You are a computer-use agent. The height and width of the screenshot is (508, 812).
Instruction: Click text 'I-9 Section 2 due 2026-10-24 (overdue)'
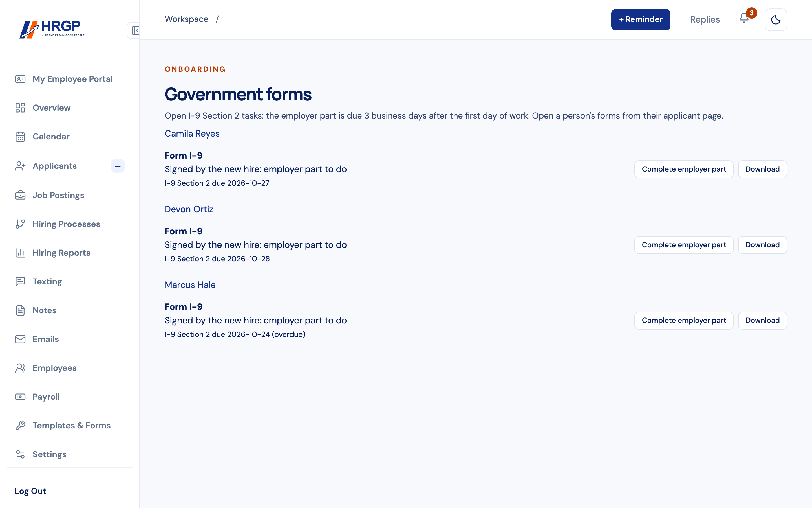[235, 335]
